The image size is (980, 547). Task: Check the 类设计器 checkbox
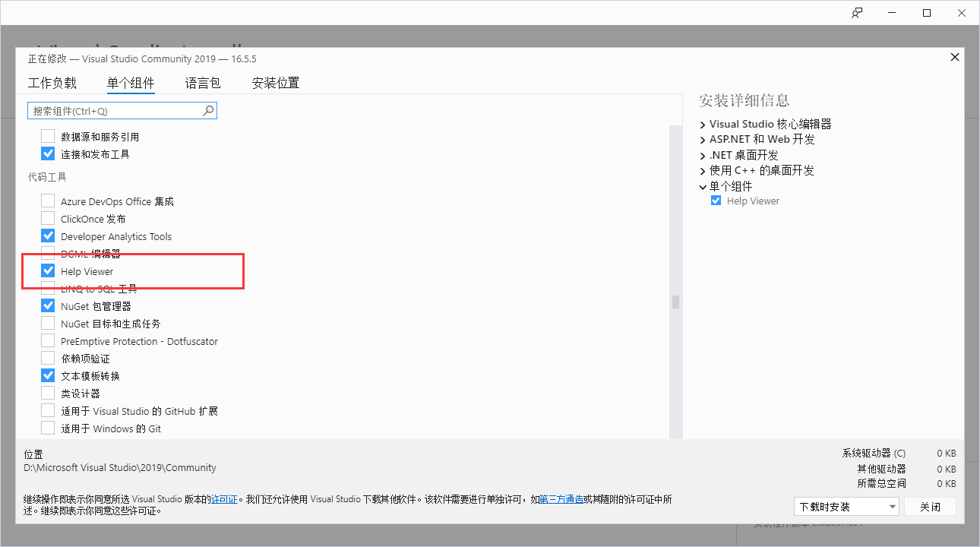48,394
